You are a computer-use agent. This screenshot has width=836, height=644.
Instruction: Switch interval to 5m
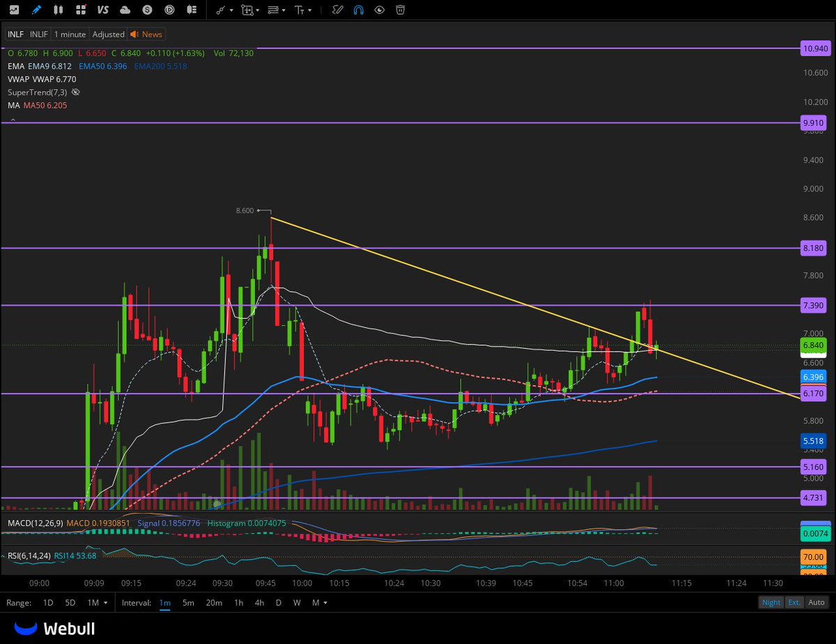[189, 602]
